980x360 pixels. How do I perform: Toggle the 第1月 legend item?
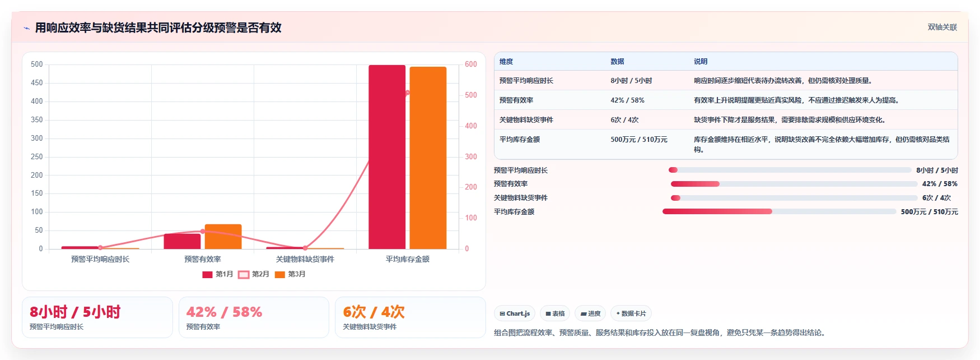(217, 274)
